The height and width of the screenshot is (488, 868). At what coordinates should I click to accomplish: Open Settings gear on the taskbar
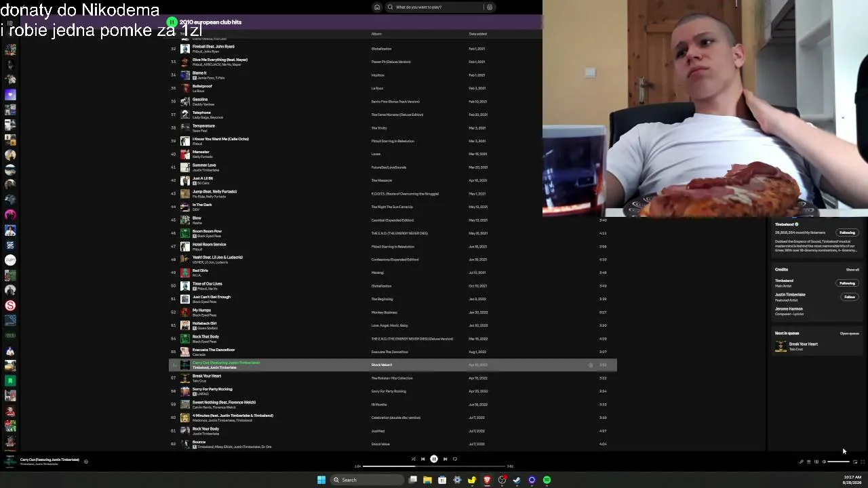[x=457, y=480]
